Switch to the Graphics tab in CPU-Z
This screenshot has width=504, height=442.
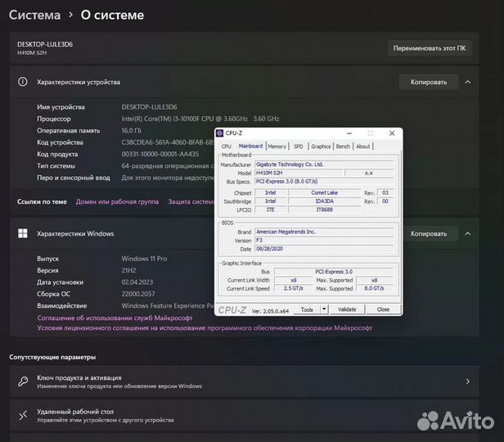click(321, 147)
